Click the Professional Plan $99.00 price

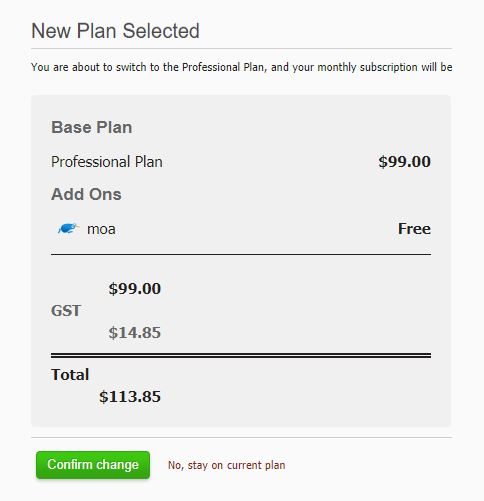(405, 162)
